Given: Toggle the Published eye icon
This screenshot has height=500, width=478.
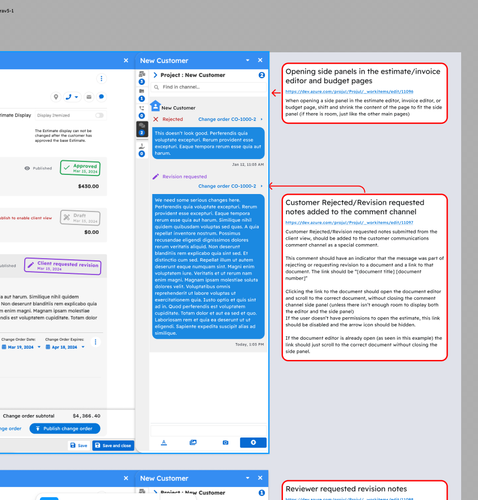Looking at the screenshot, I should click(x=27, y=168).
